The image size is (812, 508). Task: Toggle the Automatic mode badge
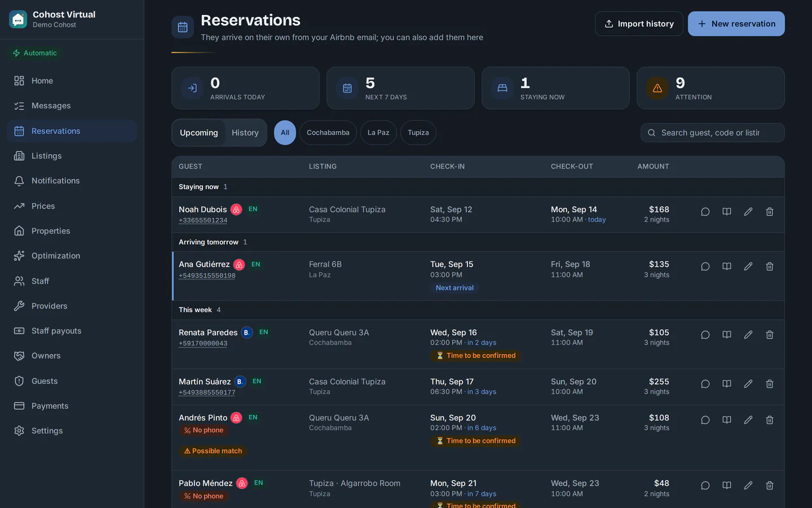tap(35, 53)
